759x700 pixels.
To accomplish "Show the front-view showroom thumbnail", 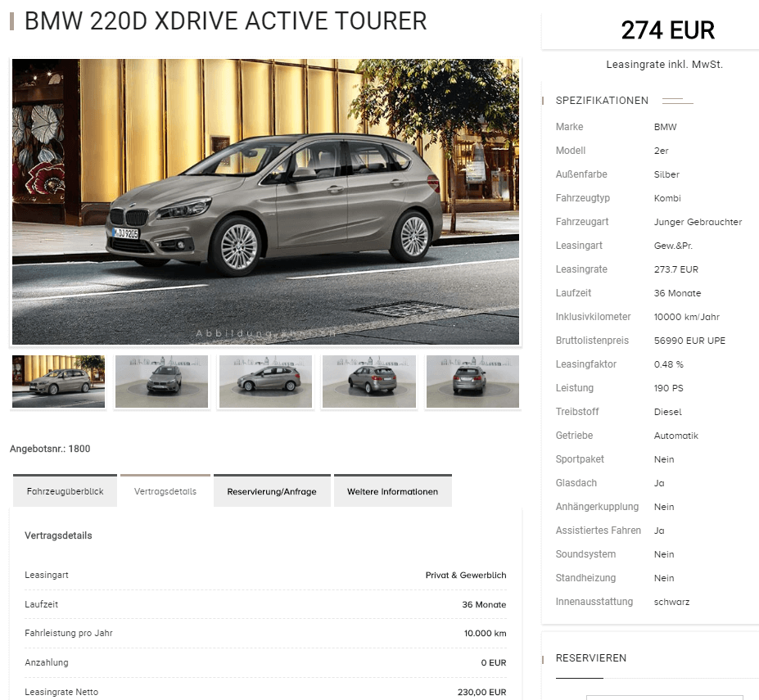I will point(161,382).
